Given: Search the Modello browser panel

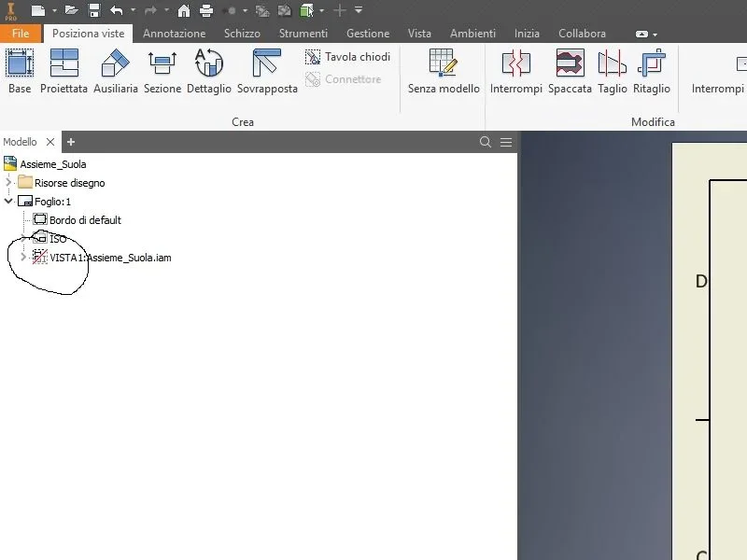Looking at the screenshot, I should pyautogui.click(x=485, y=142).
